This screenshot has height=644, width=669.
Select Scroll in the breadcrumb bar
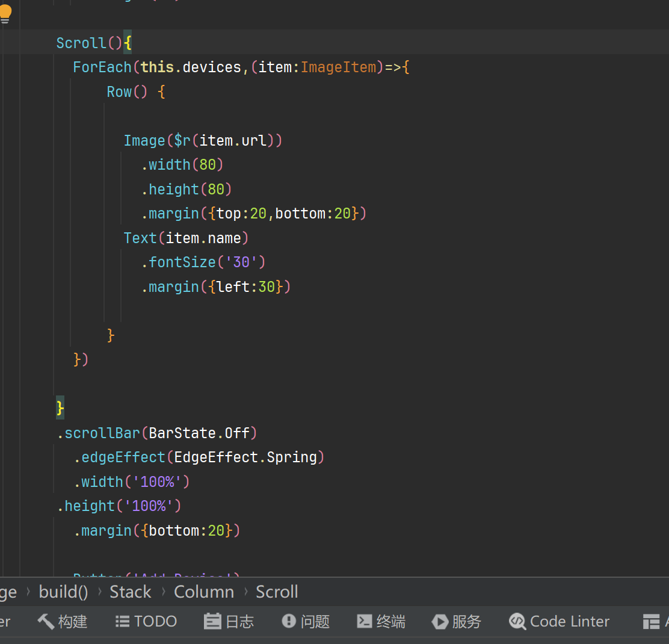point(277,592)
